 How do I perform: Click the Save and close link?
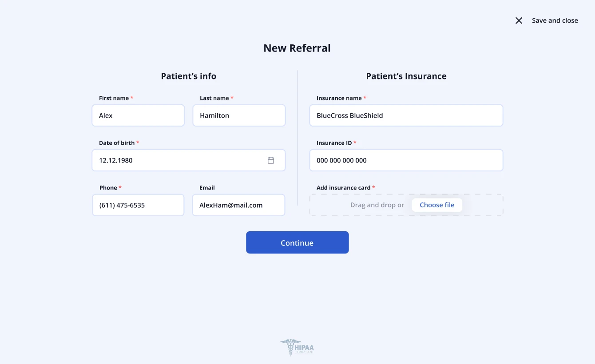[x=555, y=20]
